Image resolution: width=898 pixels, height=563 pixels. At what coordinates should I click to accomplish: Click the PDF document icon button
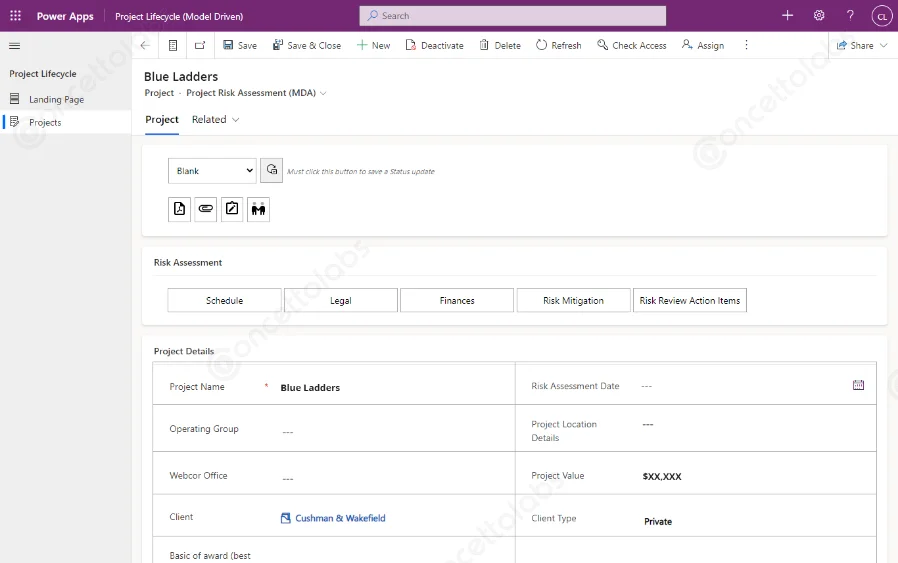[x=179, y=209]
